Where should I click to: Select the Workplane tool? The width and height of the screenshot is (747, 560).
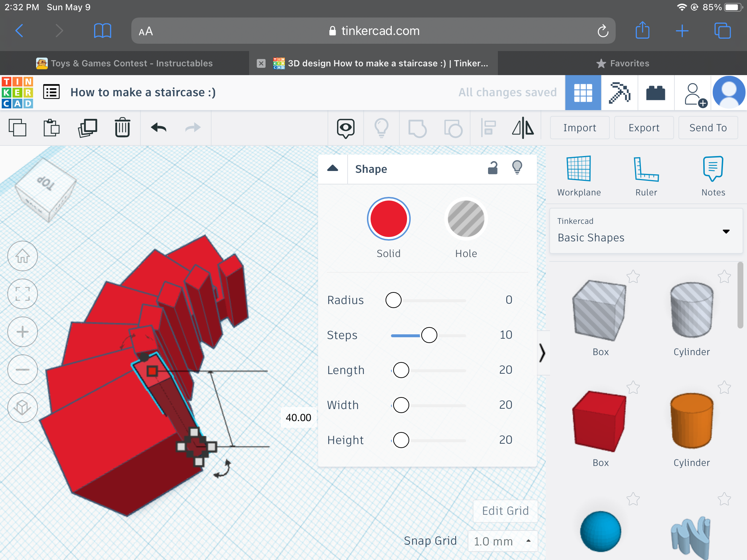tap(579, 176)
